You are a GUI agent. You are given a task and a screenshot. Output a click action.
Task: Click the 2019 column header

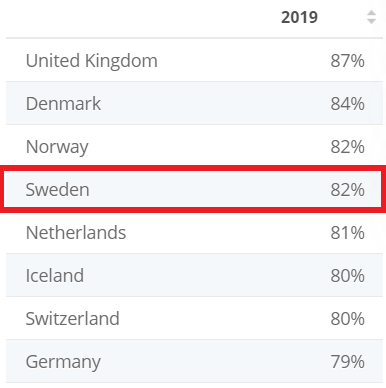(x=299, y=17)
